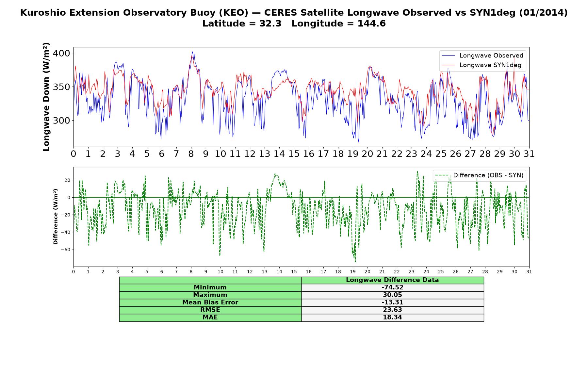Screen dimensions: 588x392
Task: Click the MAE row label cell
Action: (210, 318)
